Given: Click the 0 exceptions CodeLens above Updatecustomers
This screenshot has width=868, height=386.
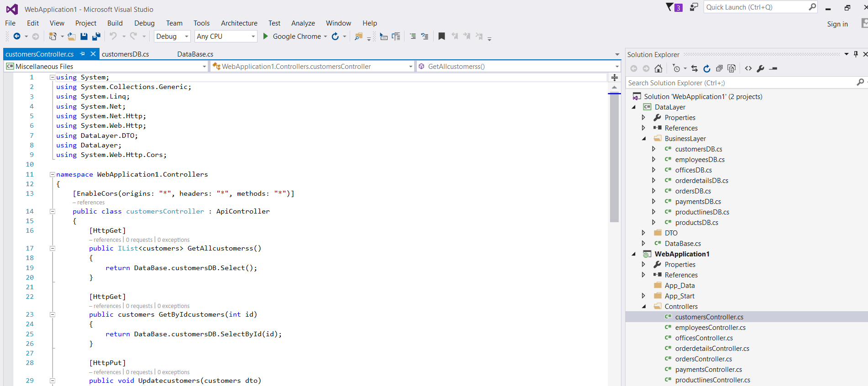Looking at the screenshot, I should pos(174,372).
